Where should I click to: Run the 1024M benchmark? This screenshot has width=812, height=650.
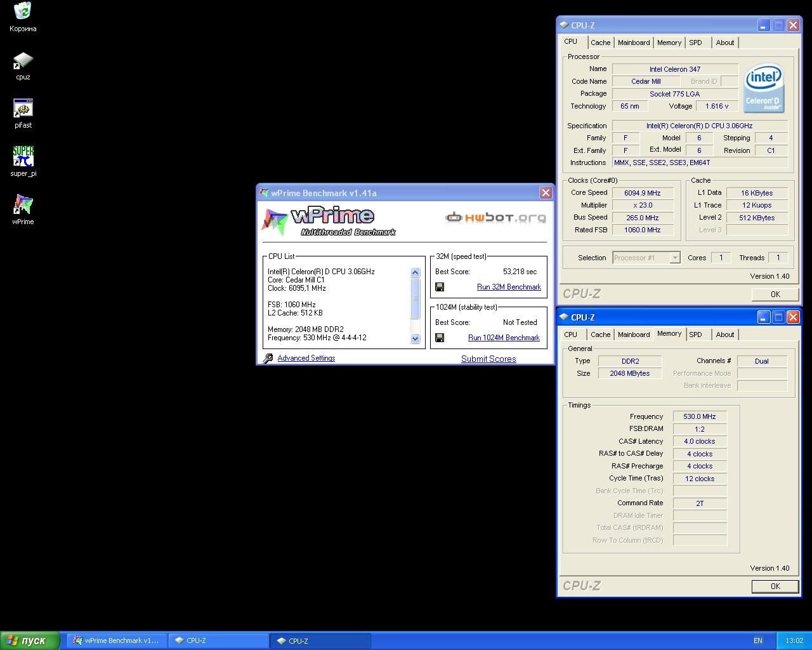click(504, 338)
